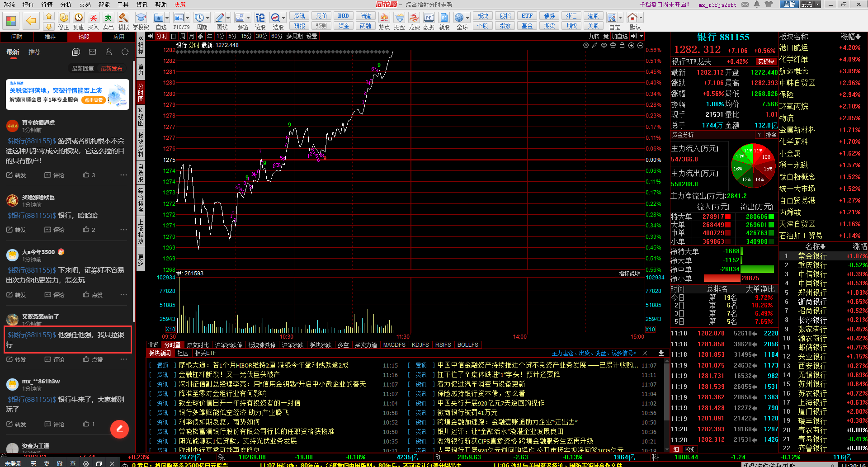Open news 金融杠杆断裂！又一光伏巨头破产
This screenshot has height=467, width=868.
(x=229, y=374)
